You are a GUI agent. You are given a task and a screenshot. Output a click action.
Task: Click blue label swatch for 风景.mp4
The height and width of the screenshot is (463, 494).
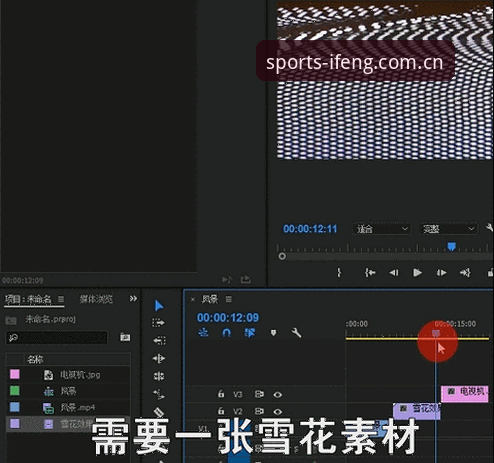click(15, 407)
